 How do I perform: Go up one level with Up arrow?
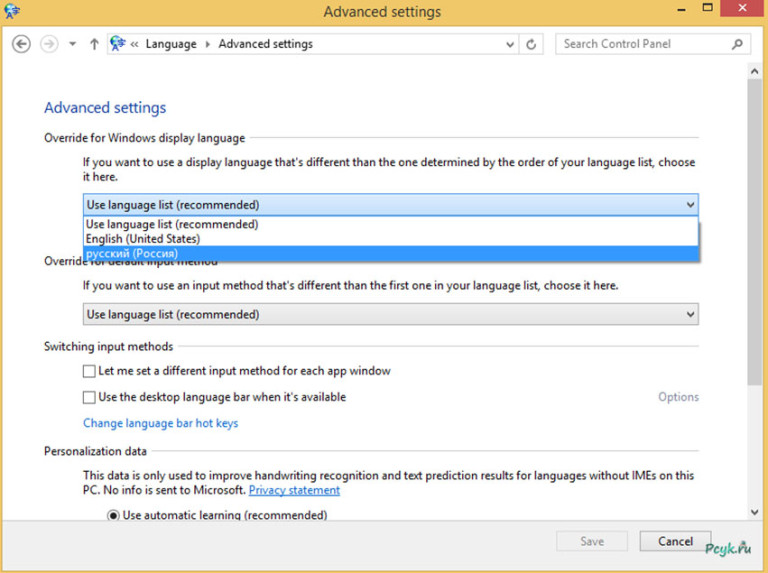[94, 44]
